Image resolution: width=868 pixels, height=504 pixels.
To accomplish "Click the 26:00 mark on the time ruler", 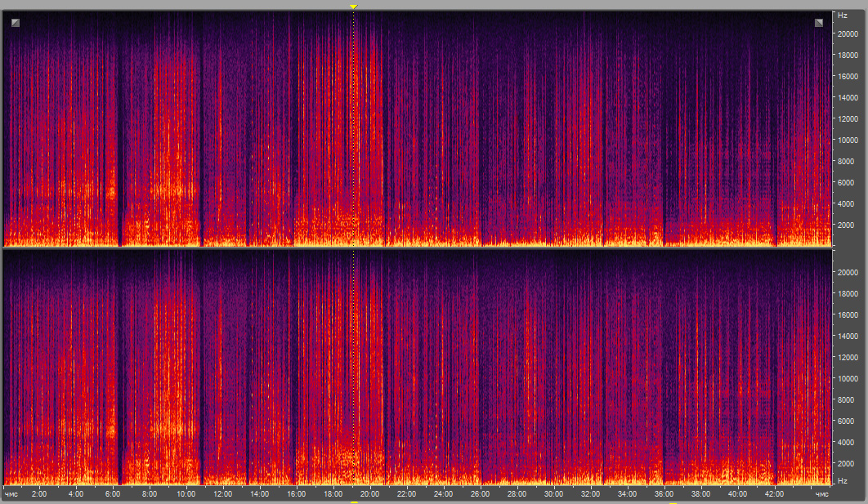I will coord(480,494).
